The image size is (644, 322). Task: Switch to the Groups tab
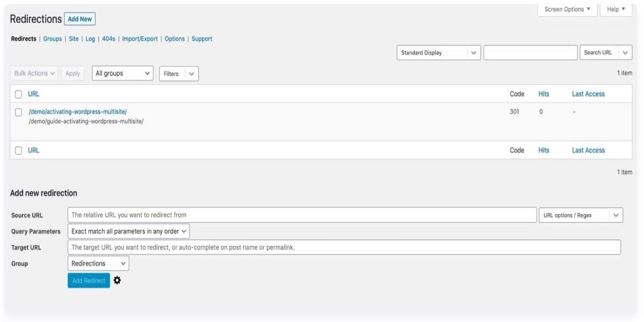click(x=53, y=39)
